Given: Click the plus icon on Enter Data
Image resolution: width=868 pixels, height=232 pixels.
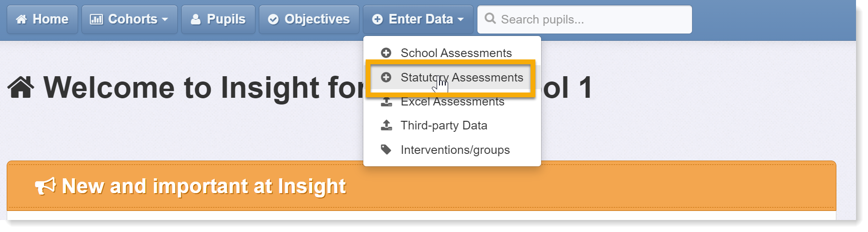Looking at the screenshot, I should pyautogui.click(x=378, y=19).
